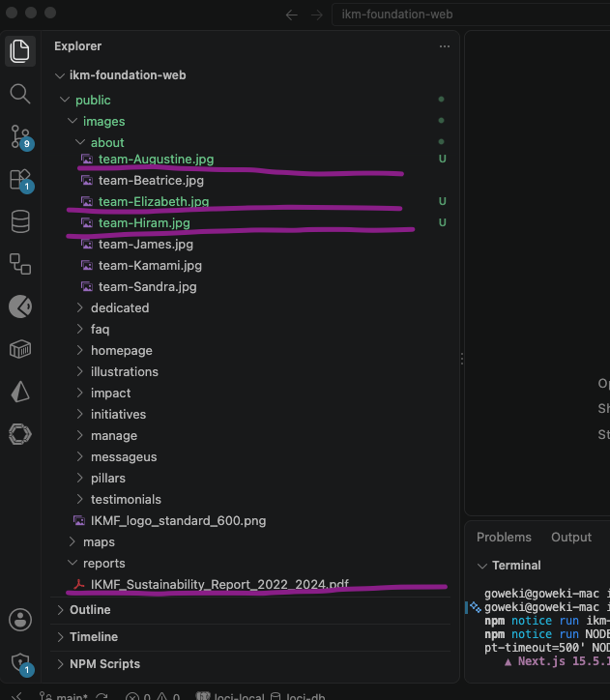Click the ikm-foundation-web command center search box

point(471,15)
